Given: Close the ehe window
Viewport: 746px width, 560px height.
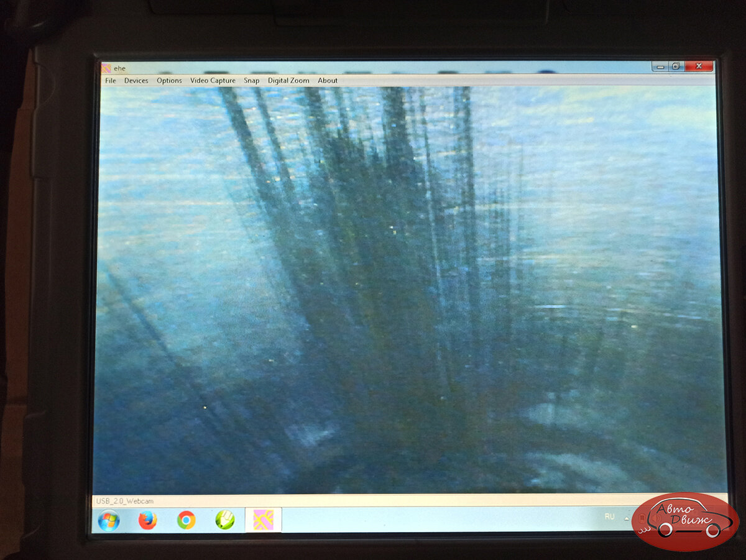Looking at the screenshot, I should coord(699,66).
